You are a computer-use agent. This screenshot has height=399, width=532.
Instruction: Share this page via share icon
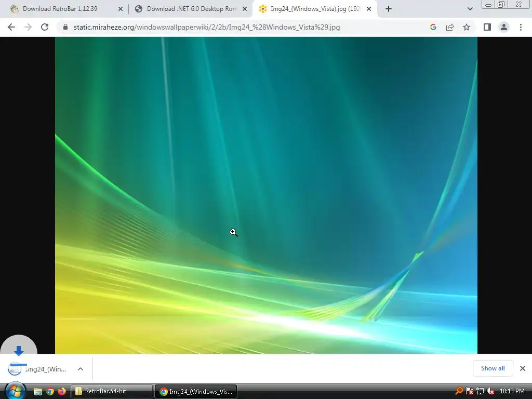(450, 27)
